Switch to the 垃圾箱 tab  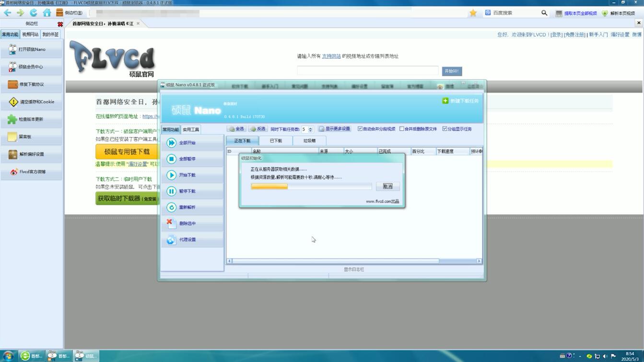pos(309,141)
